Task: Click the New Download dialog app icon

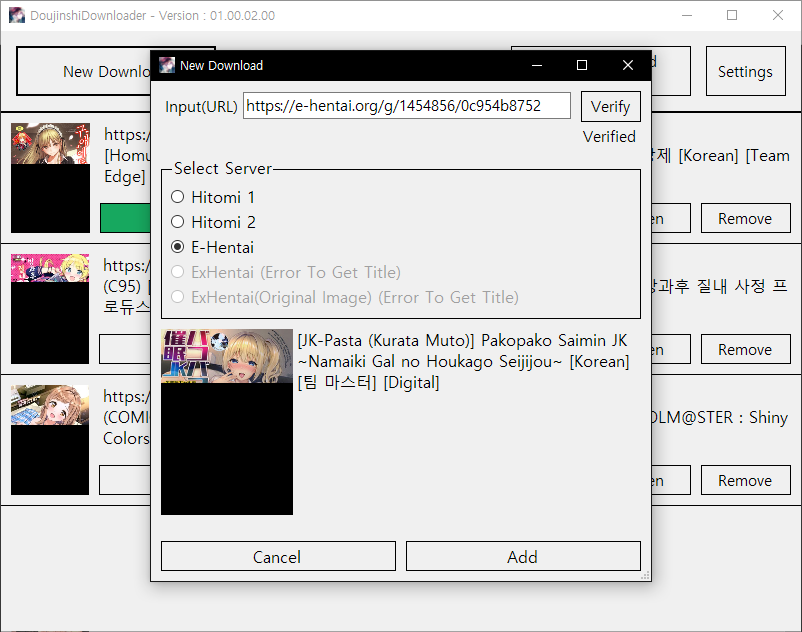Action: 167,65
